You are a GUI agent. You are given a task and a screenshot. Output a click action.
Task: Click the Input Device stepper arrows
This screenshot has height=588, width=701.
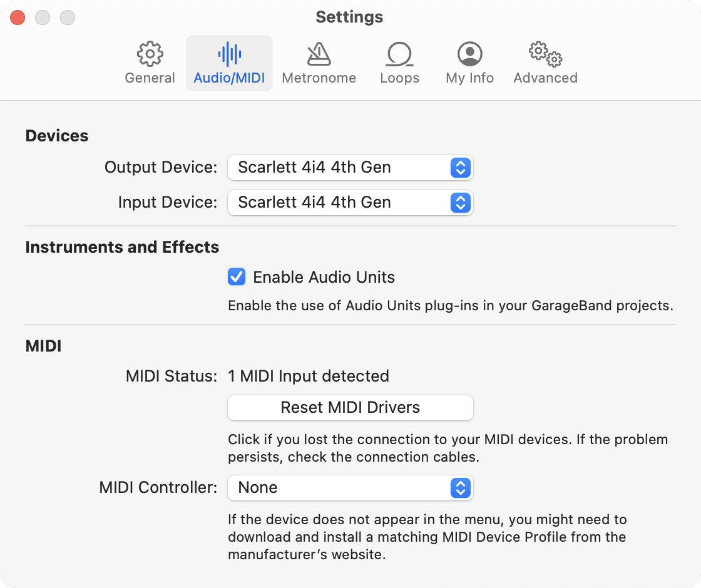460,203
